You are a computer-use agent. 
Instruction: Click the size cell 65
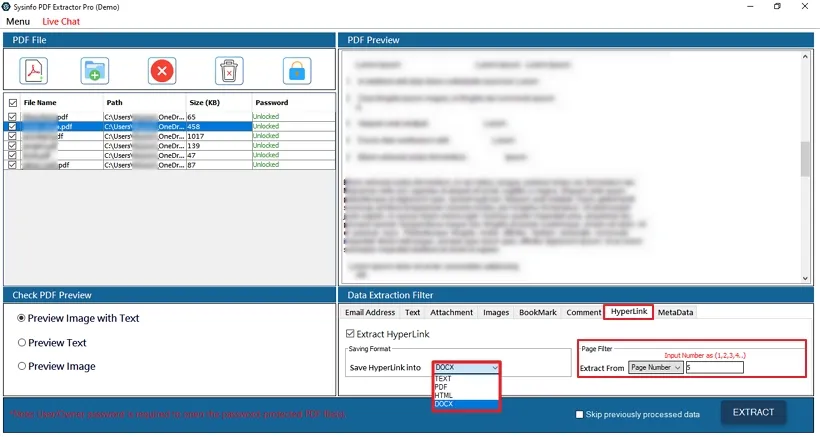(219, 117)
